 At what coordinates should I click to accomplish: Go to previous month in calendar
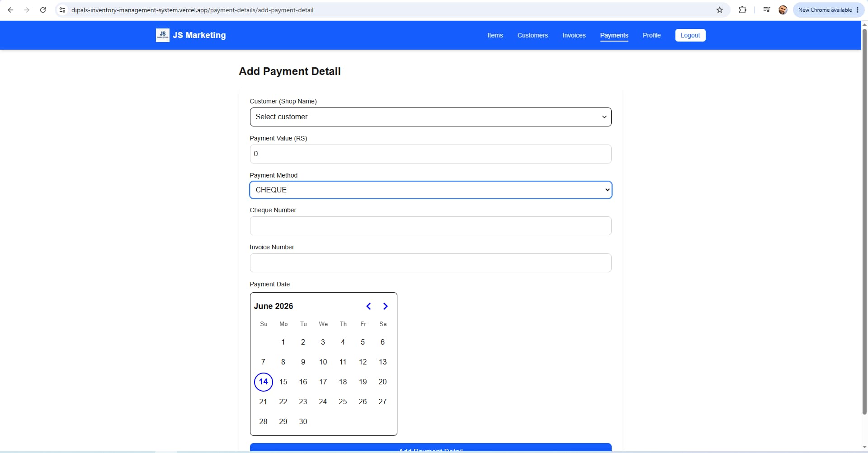368,306
